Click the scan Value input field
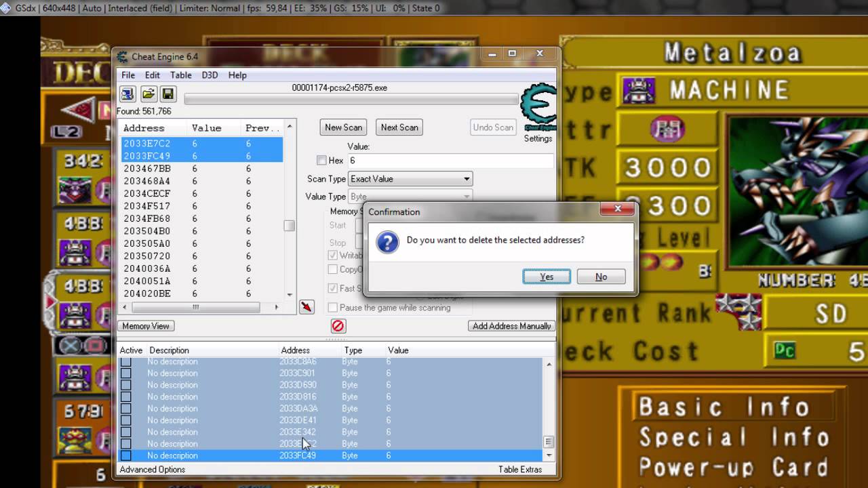The width and height of the screenshot is (868, 488). [450, 161]
